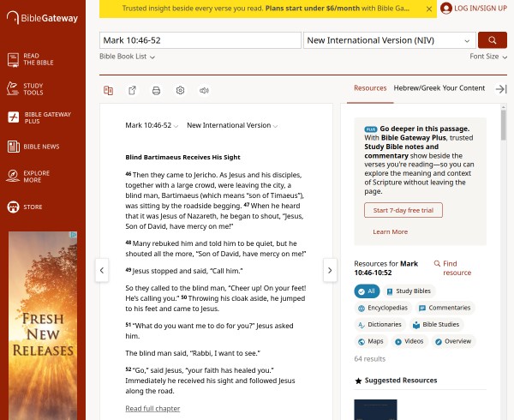Open the Fresh New Releases ad

coord(43,326)
